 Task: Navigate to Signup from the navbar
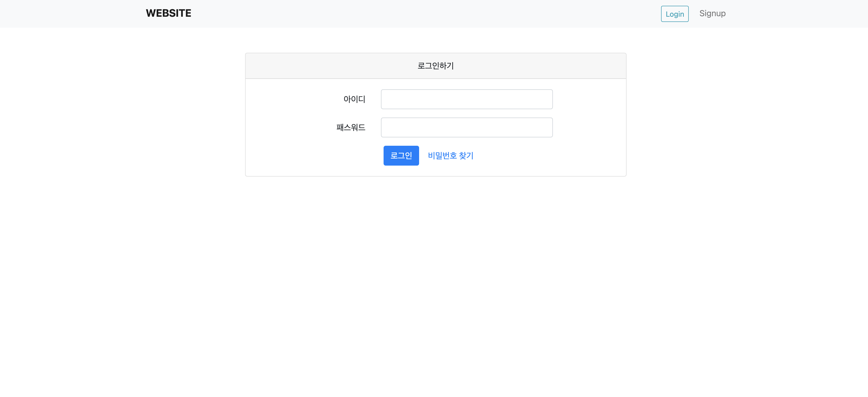point(712,13)
